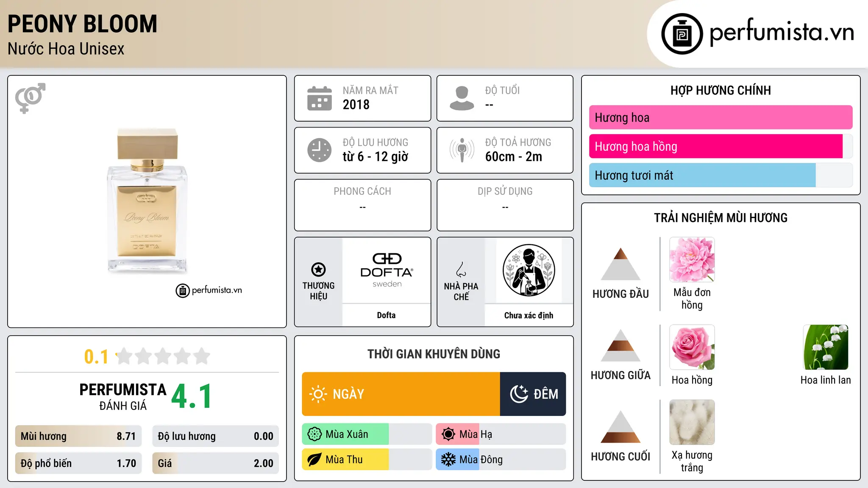Click the Mẫu đơn hồng note image

pyautogui.click(x=692, y=260)
